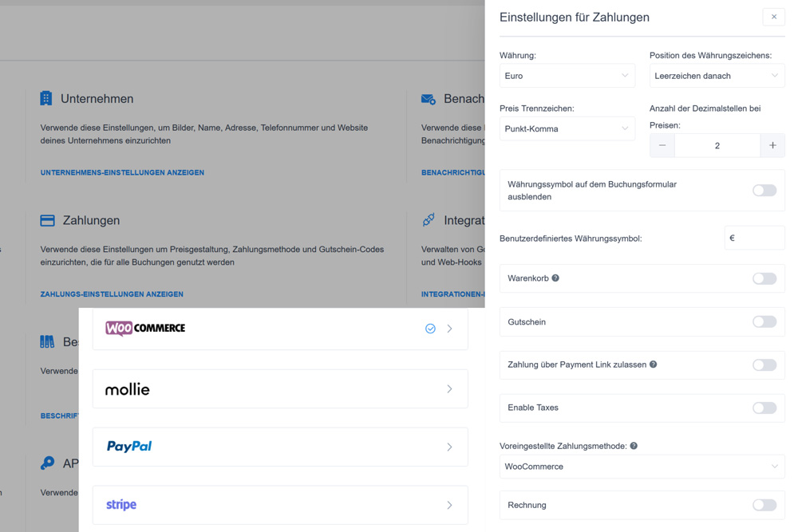
Task: Click the Zahlungen credit card icon
Action: click(x=47, y=220)
